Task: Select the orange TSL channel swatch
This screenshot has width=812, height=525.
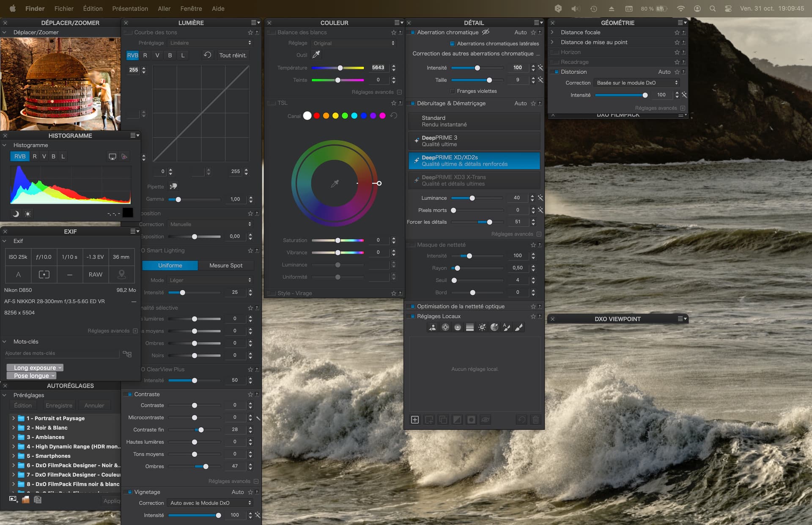Action: (326, 116)
